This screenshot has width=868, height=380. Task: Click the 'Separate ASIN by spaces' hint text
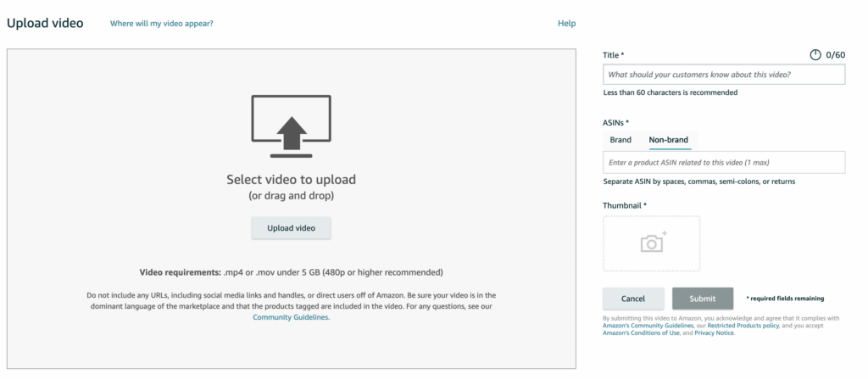click(x=699, y=182)
